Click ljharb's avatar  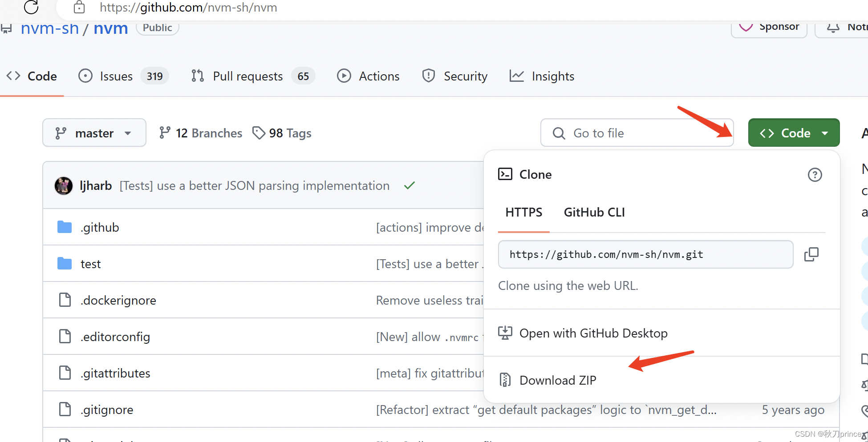point(64,185)
